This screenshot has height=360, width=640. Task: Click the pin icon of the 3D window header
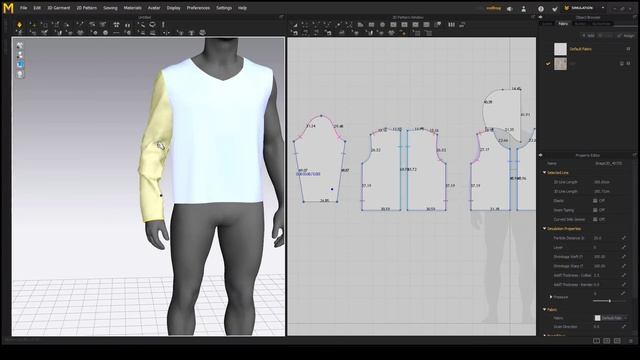click(x=281, y=17)
